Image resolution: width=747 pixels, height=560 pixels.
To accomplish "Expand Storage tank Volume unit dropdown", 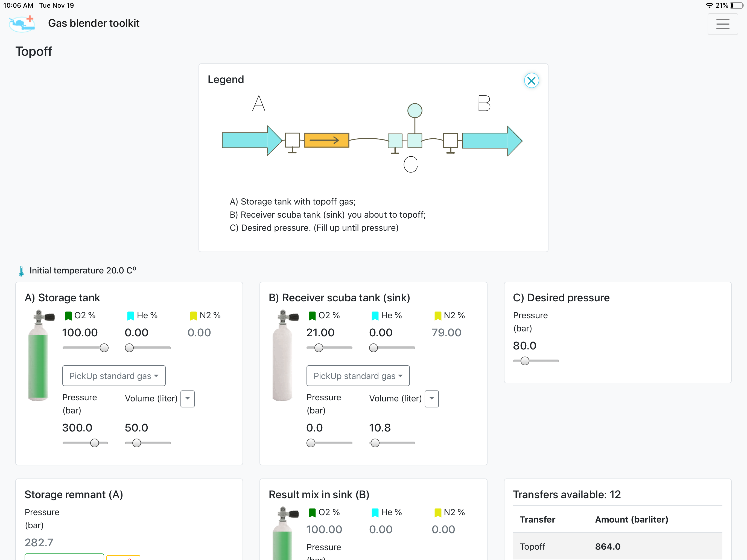I will tap(187, 399).
